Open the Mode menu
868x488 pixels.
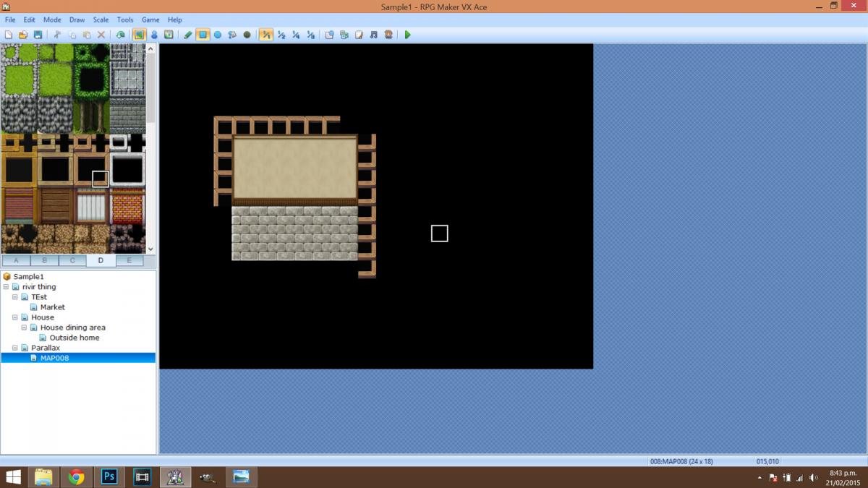tap(52, 20)
